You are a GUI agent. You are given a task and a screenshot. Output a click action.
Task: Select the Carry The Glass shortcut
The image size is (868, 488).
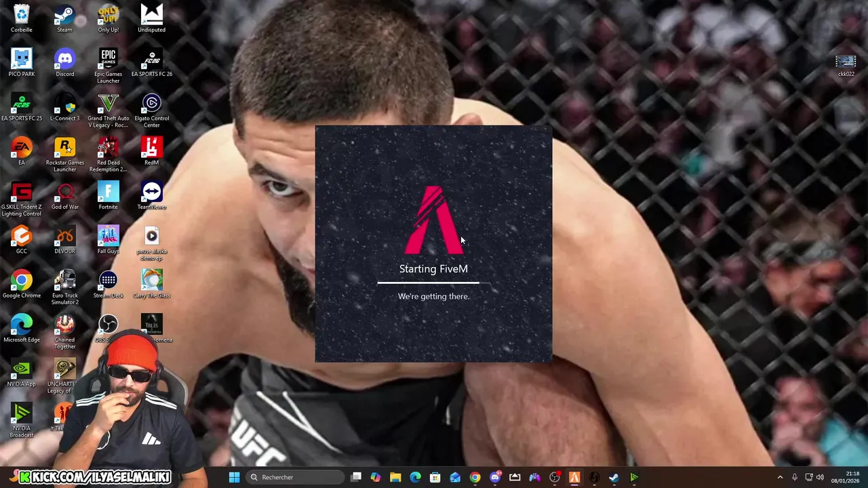tap(152, 283)
